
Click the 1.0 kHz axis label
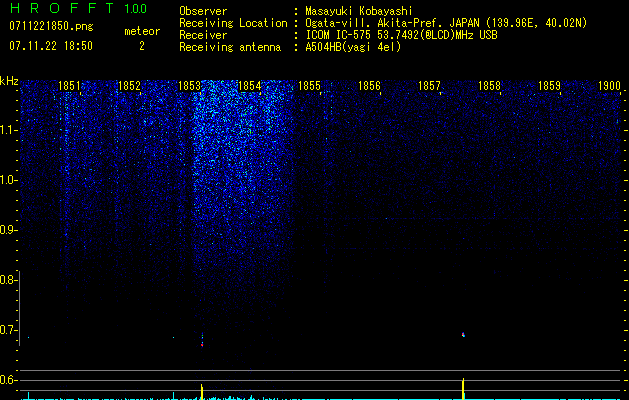click(8, 180)
